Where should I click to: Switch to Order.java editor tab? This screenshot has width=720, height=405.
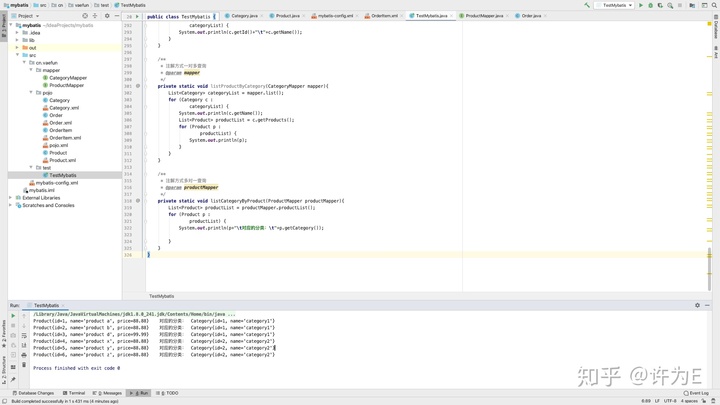[529, 16]
